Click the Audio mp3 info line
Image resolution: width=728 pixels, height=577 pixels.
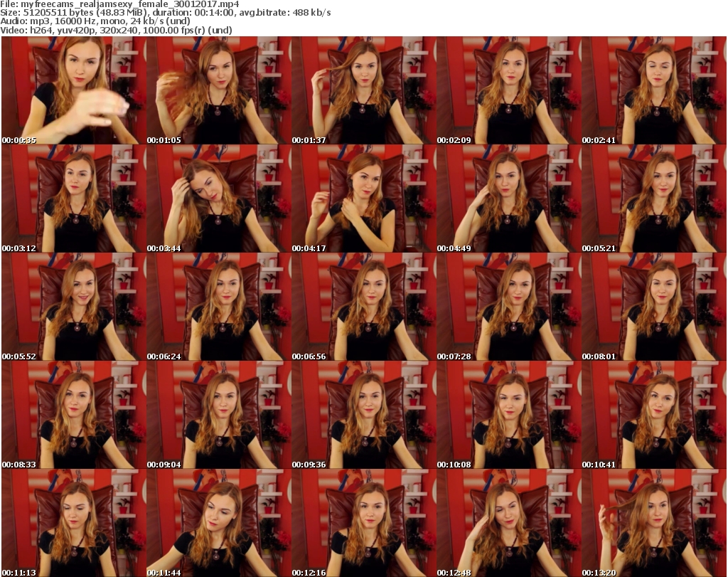tap(95, 21)
